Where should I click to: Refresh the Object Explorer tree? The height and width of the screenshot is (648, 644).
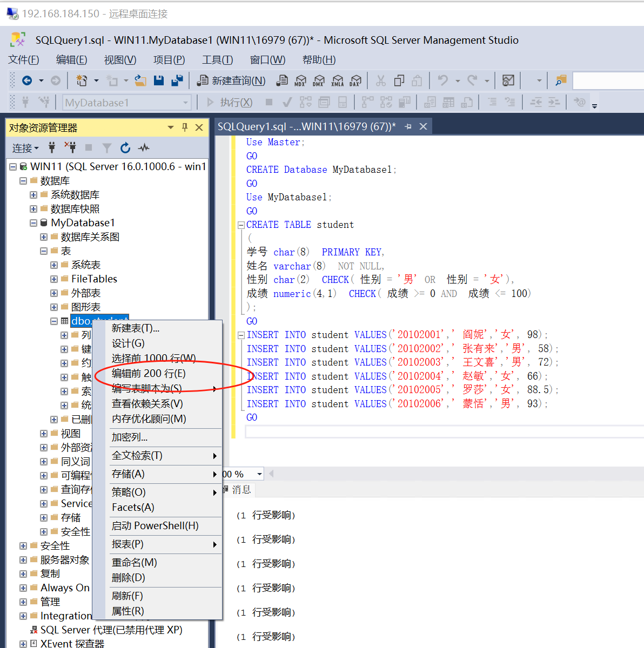(125, 147)
